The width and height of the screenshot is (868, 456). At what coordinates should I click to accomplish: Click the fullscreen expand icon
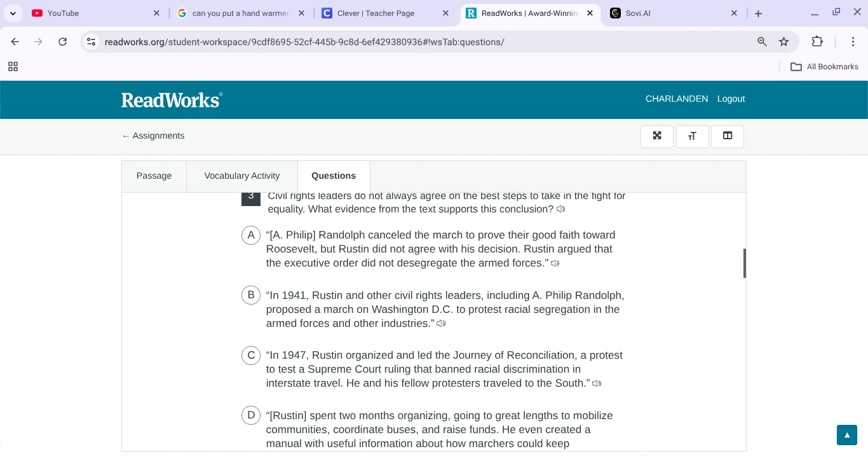(x=657, y=136)
